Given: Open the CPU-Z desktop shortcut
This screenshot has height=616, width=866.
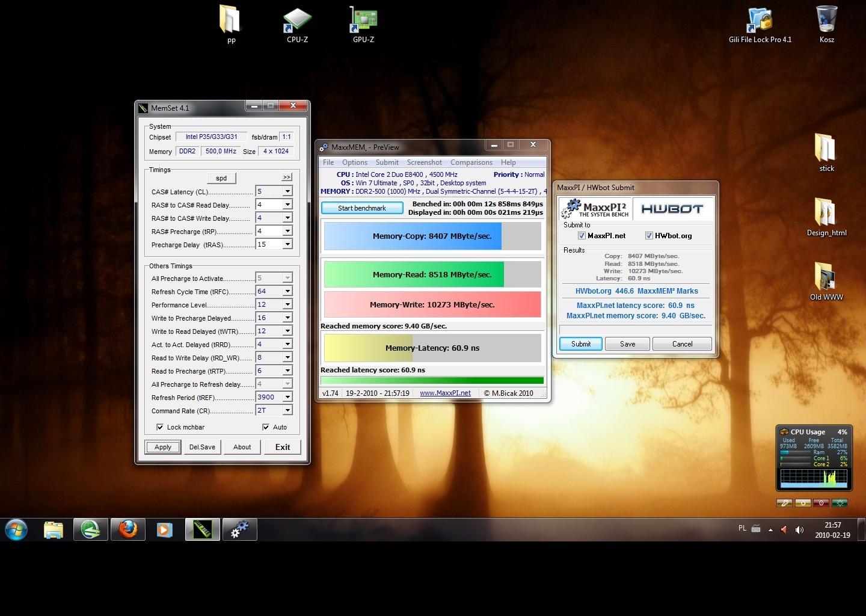Looking at the screenshot, I should click(297, 25).
